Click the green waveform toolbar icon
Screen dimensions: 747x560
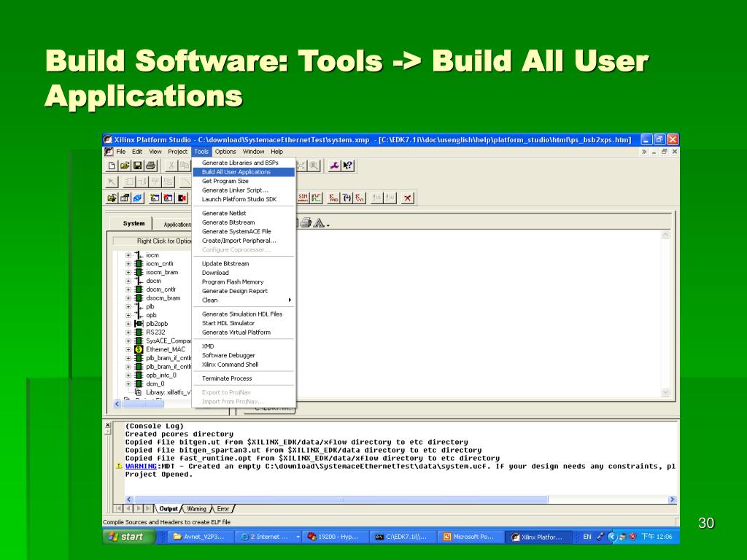[x=317, y=198]
